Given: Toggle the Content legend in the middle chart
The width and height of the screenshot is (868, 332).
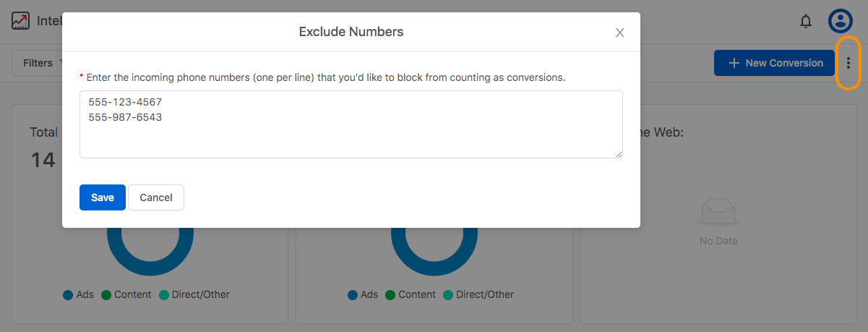Looking at the screenshot, I should 411,294.
